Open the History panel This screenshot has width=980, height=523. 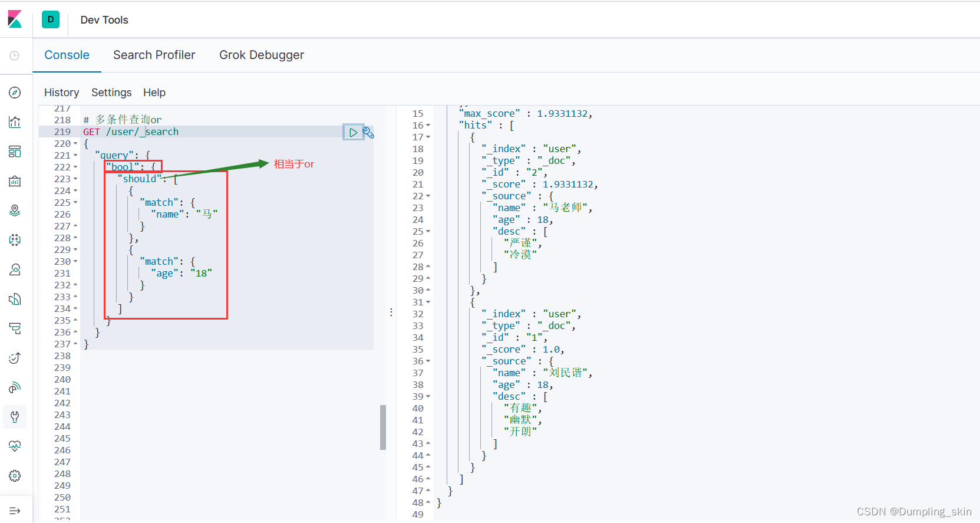61,93
